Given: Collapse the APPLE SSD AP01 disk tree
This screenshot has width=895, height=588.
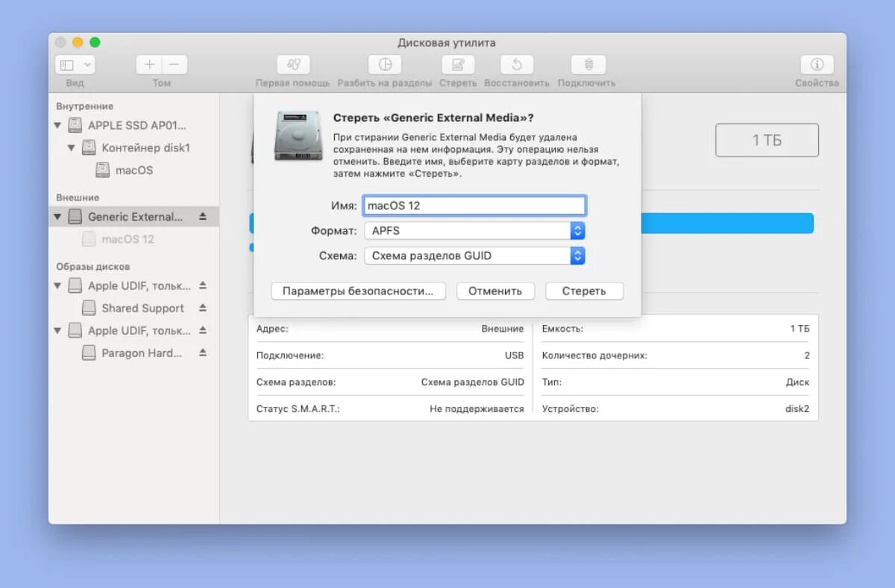Looking at the screenshot, I should [x=57, y=125].
